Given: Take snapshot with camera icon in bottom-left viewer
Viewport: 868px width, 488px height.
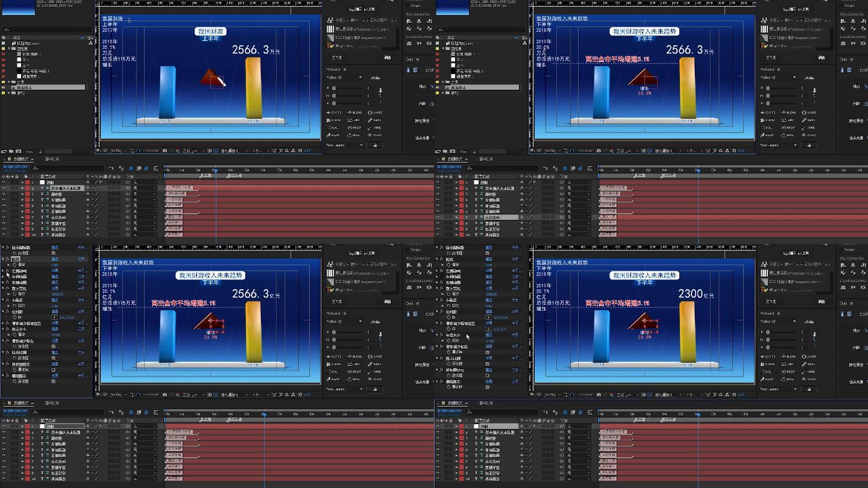Looking at the screenshot, I should click(165, 395).
